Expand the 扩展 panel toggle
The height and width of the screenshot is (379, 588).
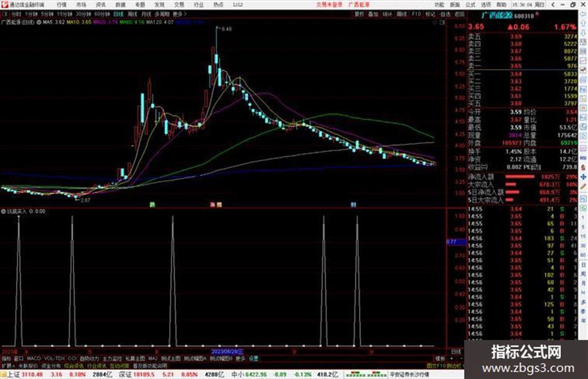8,365
